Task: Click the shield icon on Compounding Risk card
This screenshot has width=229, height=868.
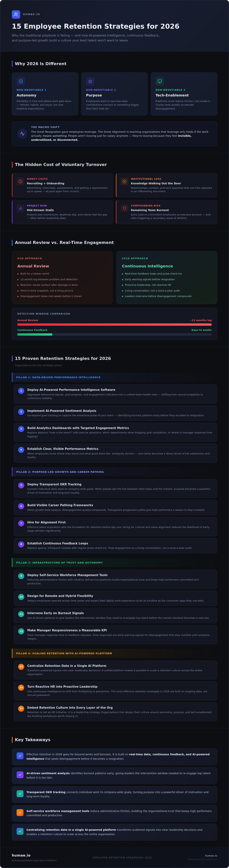Action: 124,208
